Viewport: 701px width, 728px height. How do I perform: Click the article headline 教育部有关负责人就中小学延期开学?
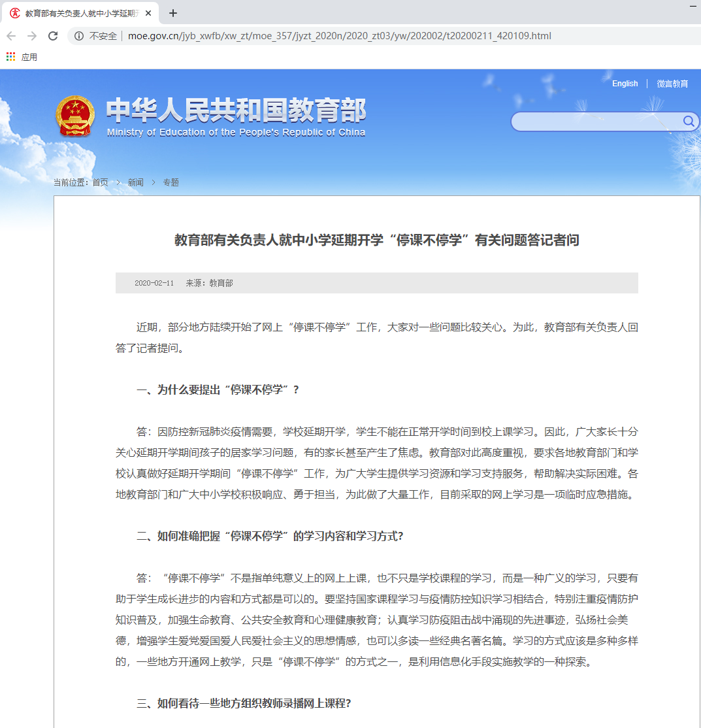(x=376, y=240)
